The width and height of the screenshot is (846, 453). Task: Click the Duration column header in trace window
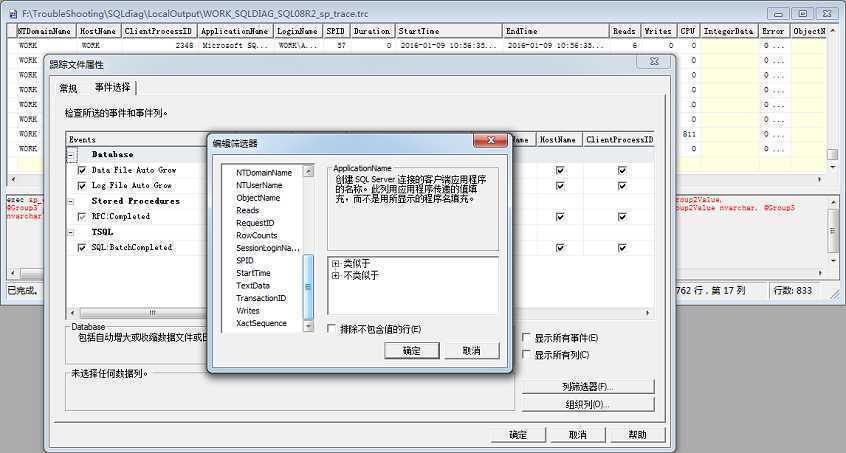[372, 31]
